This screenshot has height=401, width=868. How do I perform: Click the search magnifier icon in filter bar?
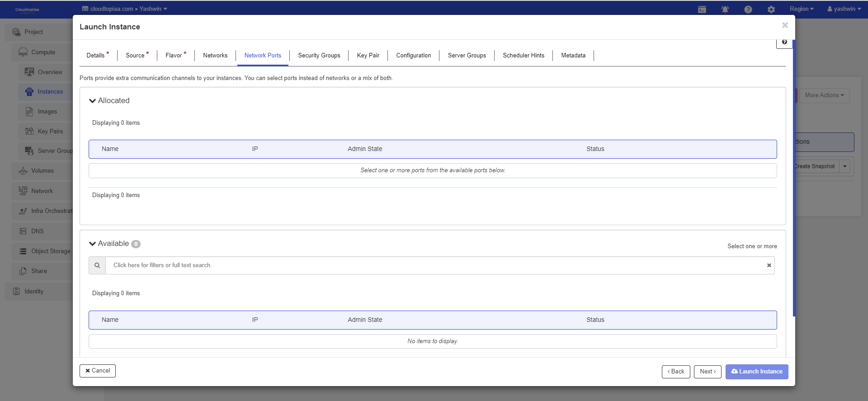(97, 265)
